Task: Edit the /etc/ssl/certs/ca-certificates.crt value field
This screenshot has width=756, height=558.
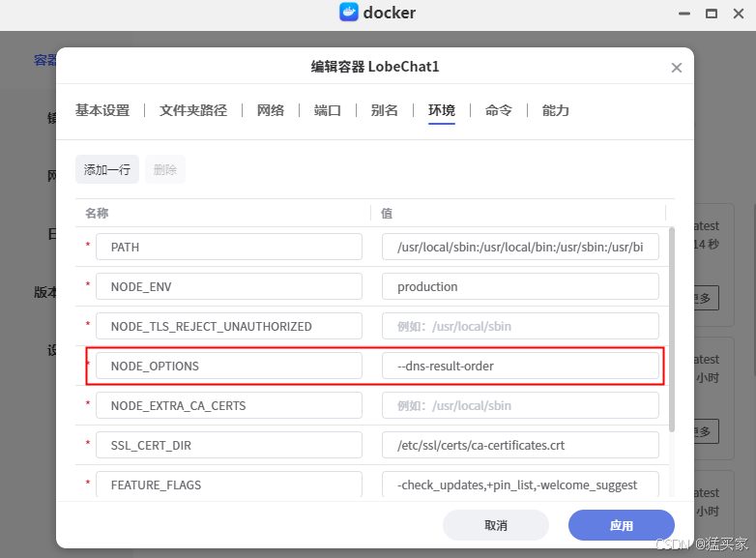Action: [520, 445]
